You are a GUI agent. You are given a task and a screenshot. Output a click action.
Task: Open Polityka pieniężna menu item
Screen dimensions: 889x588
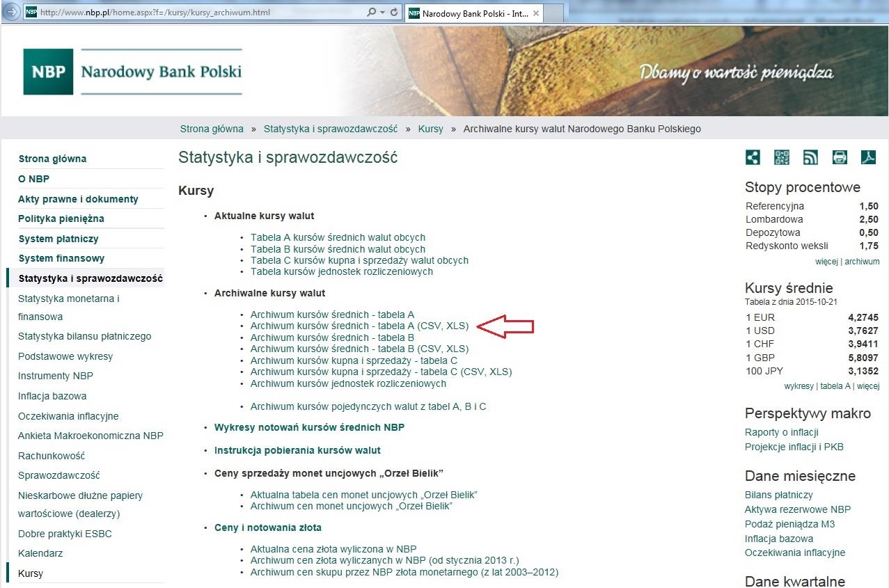tap(61, 218)
